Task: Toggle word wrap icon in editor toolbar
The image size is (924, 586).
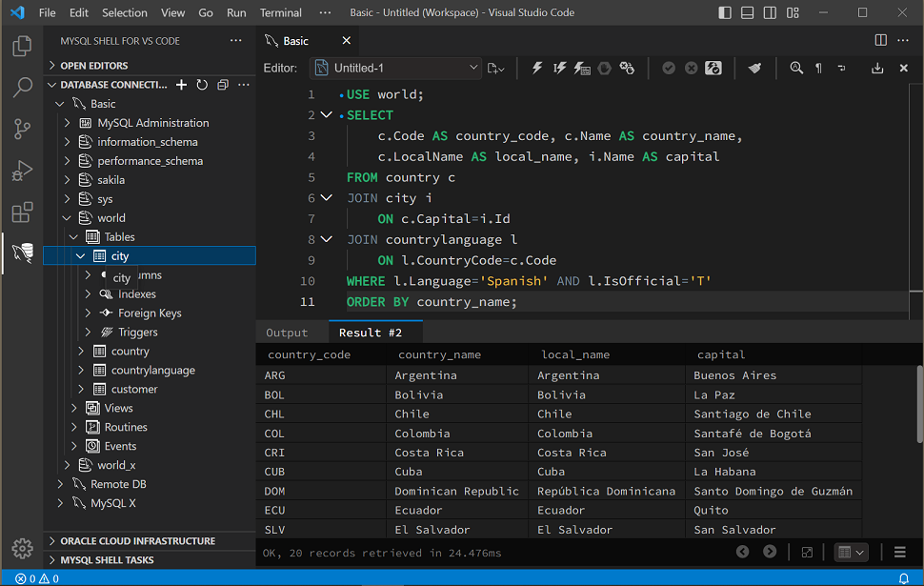Action: point(841,69)
